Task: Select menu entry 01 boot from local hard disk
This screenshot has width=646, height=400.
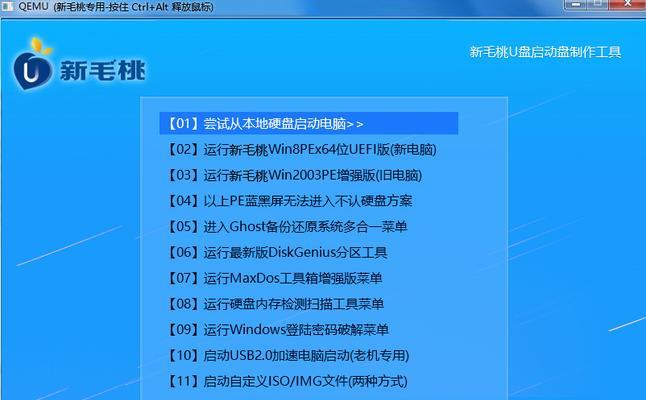Action: pos(309,123)
